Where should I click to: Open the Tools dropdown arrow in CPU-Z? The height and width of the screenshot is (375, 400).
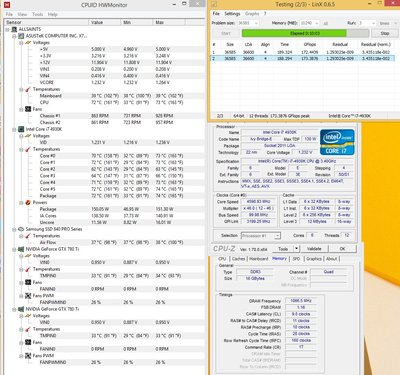296,249
